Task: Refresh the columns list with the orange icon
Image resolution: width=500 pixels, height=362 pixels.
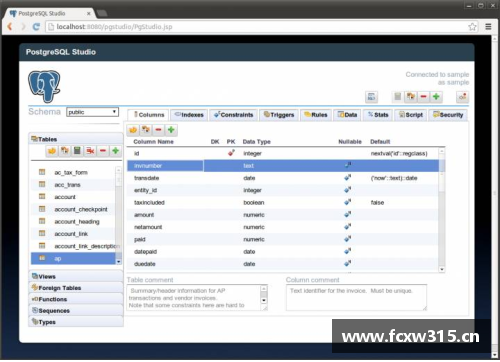Action: (133, 130)
